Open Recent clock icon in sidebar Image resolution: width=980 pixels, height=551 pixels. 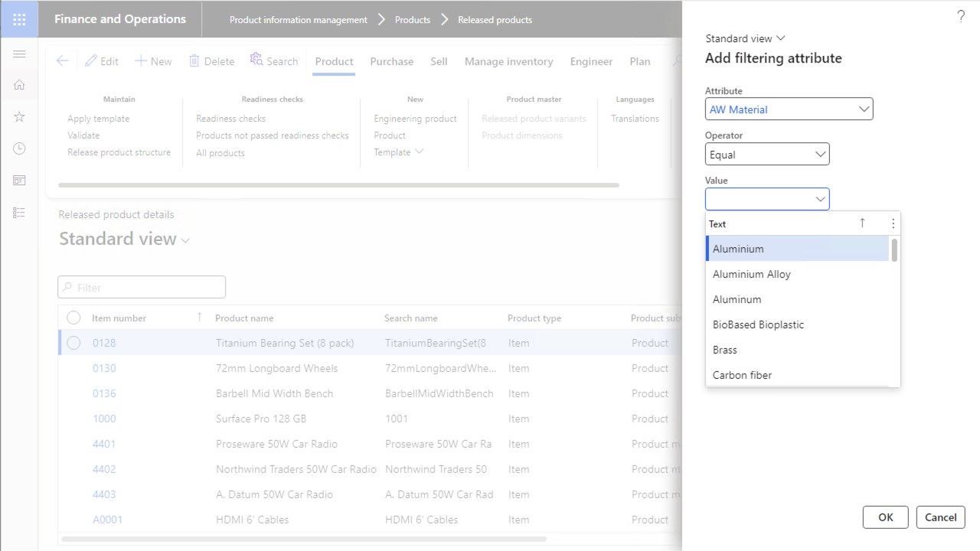19,148
